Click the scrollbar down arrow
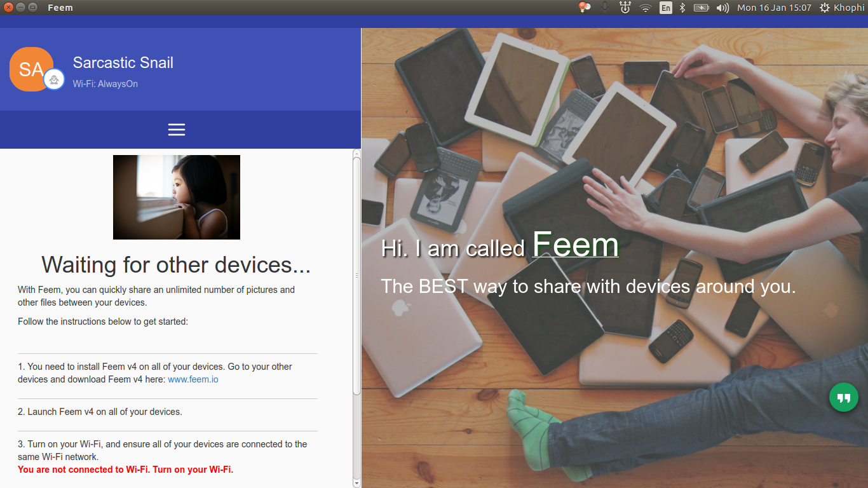The image size is (868, 488). (356, 483)
